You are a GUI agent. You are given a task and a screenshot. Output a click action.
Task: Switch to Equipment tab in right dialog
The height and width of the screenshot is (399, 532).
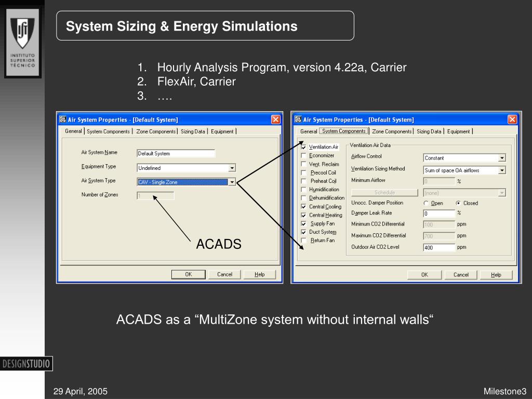tap(458, 131)
